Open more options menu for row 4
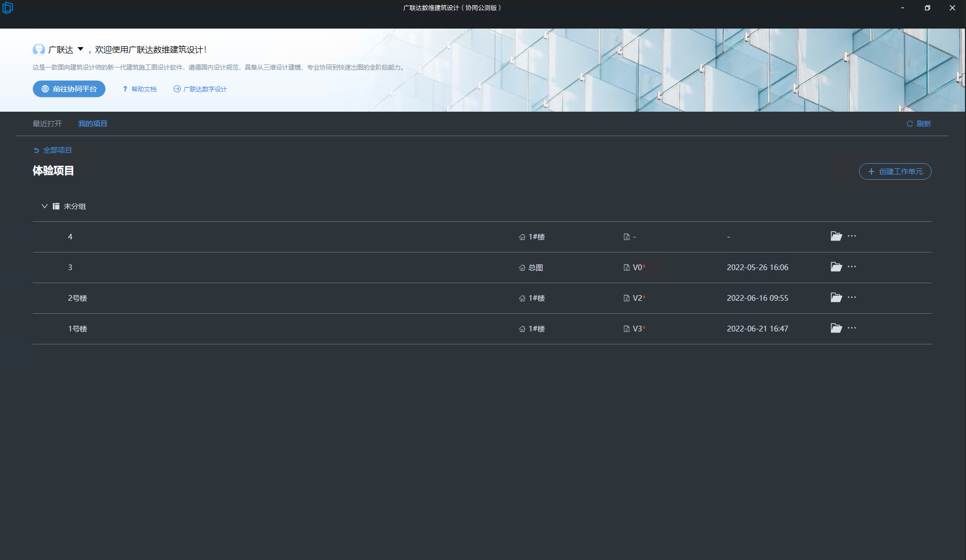966x560 pixels. 852,236
